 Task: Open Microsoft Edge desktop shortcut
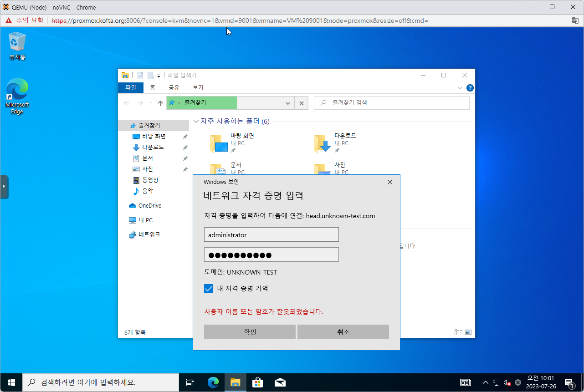point(17,95)
